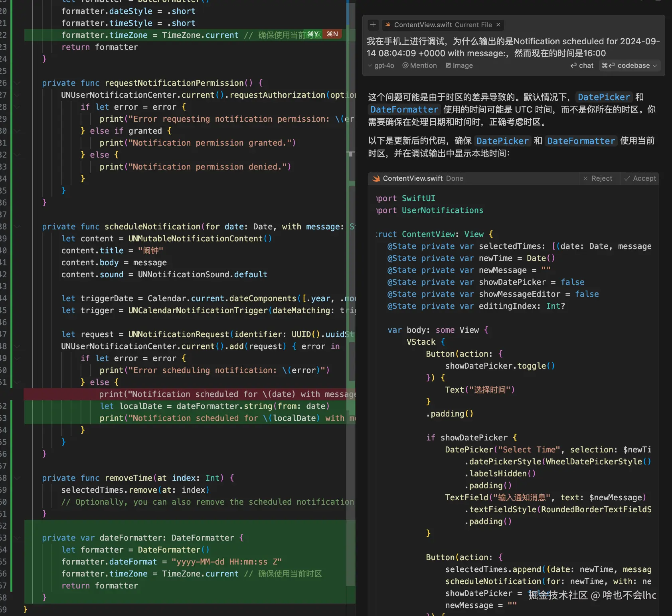Screen dimensions: 672x616
Task: Open ContentView.swift from the code block header
Action: (x=413, y=178)
